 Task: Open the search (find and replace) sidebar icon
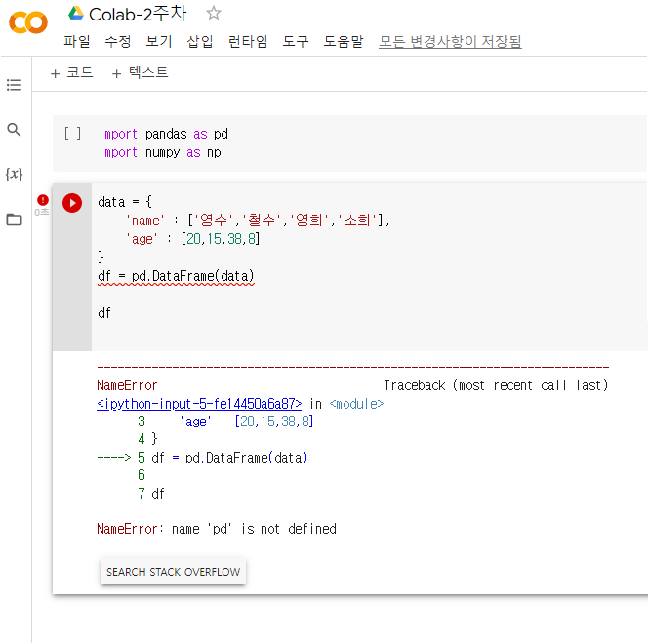[x=14, y=130]
